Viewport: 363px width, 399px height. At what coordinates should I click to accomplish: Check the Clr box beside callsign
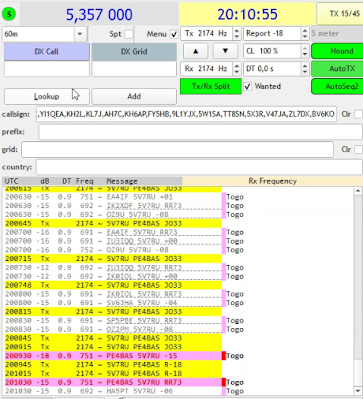coord(358,114)
